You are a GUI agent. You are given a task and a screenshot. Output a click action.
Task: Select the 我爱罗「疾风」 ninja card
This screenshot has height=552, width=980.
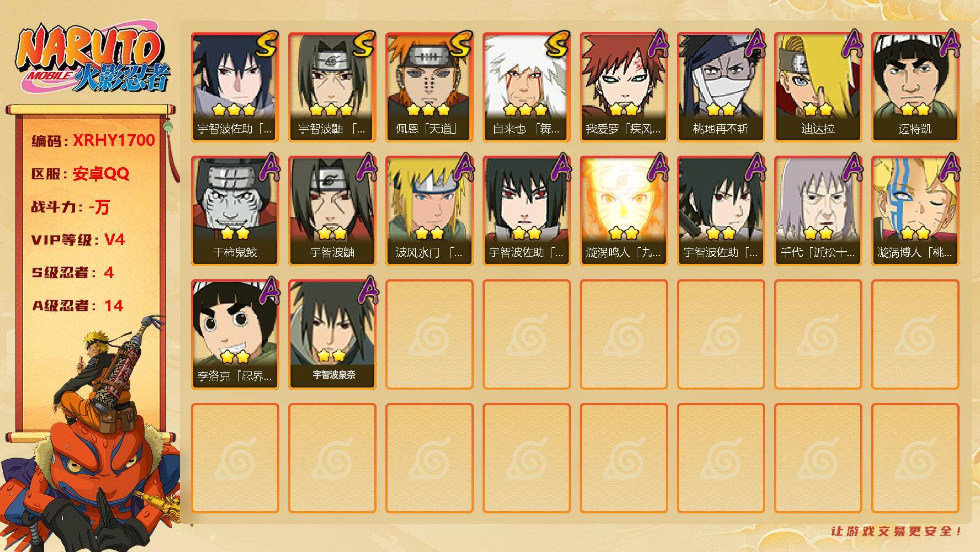[x=623, y=87]
